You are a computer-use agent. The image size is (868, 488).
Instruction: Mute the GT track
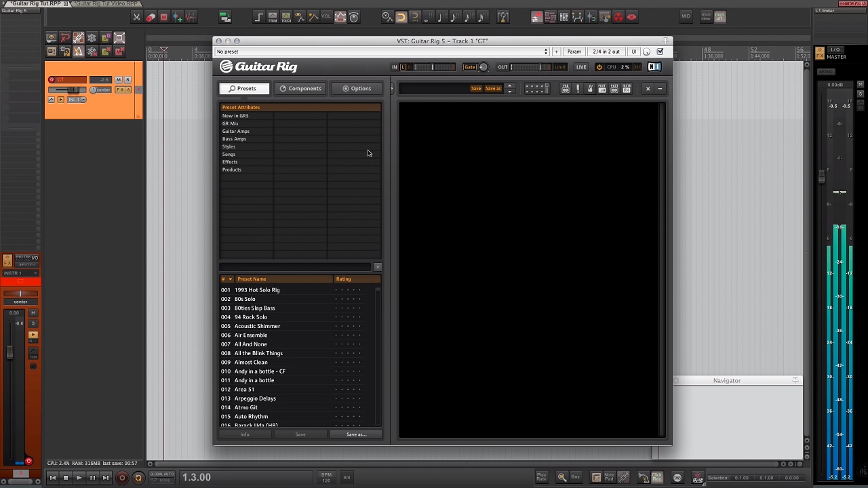pos(119,80)
